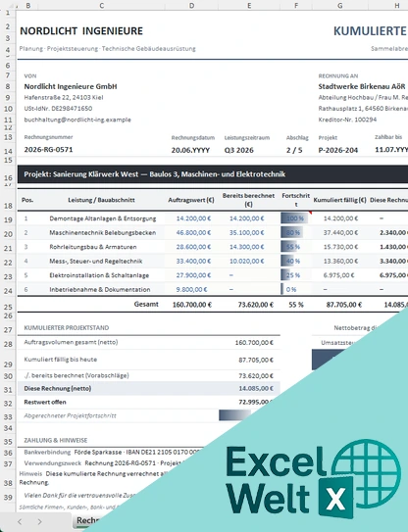Select the Auftragswert cell '9.800,00 €'
Image resolution: width=408 pixels, height=532 pixels.
coord(191,290)
